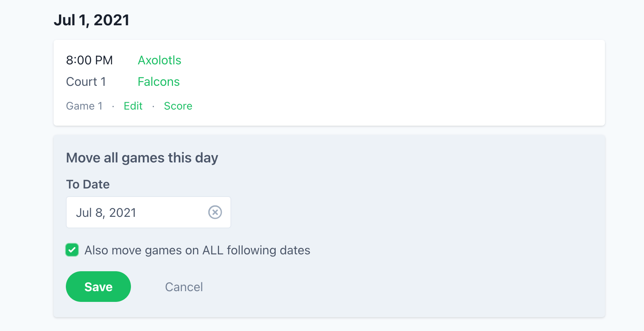Uncheck the move games on following dates checkbox
The width and height of the screenshot is (644, 331).
click(x=72, y=250)
